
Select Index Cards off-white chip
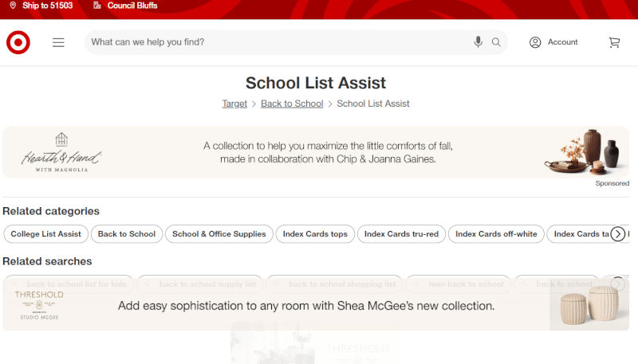coord(497,234)
